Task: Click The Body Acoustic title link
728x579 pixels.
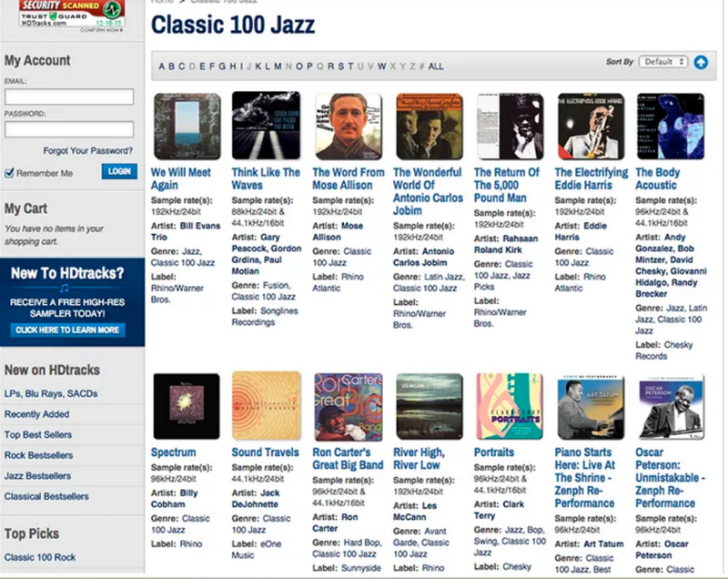Action: pos(657,178)
